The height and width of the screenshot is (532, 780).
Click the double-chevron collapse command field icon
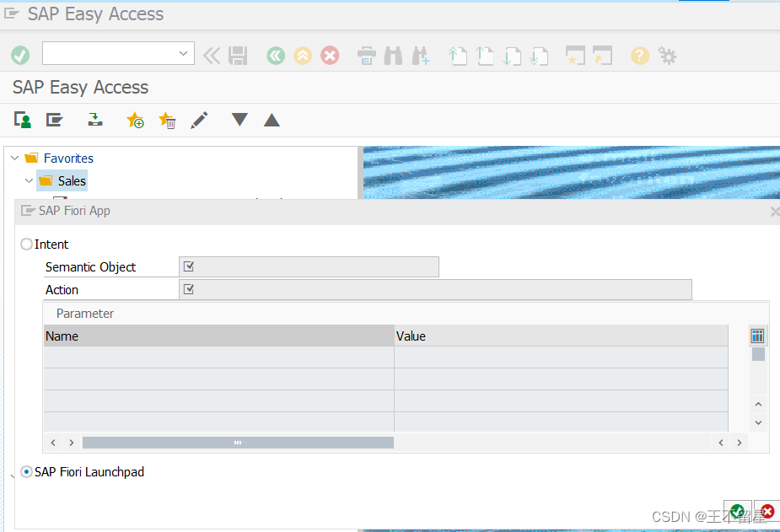[x=212, y=56]
